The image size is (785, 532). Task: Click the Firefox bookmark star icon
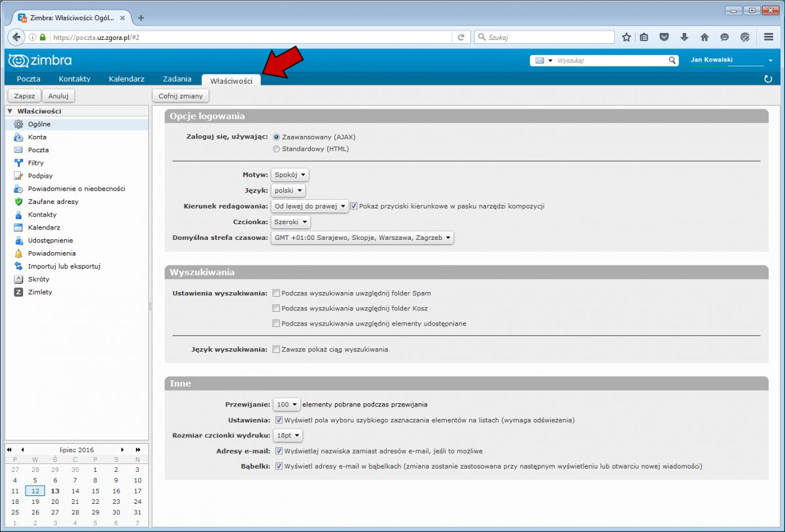(x=626, y=37)
